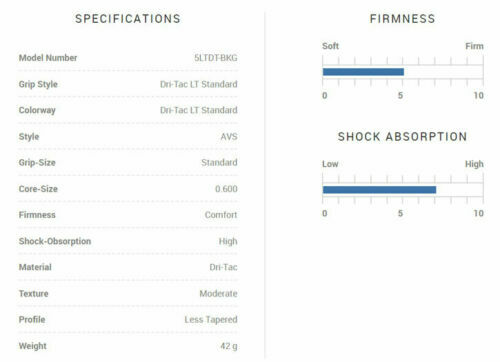
Task: Click the Colorway row label
Action: click(37, 110)
